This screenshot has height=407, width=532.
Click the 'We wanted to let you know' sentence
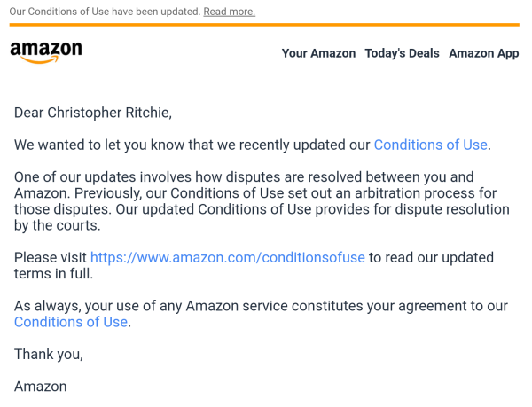[253, 145]
